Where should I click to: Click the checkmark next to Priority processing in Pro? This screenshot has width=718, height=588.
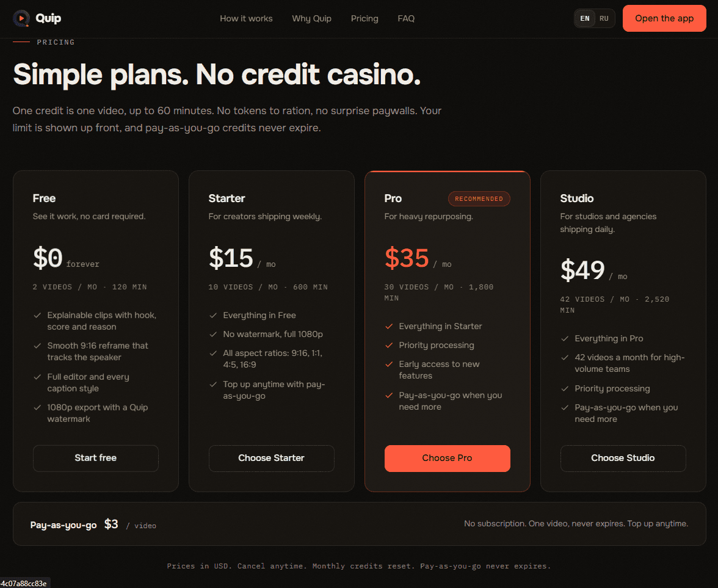389,346
